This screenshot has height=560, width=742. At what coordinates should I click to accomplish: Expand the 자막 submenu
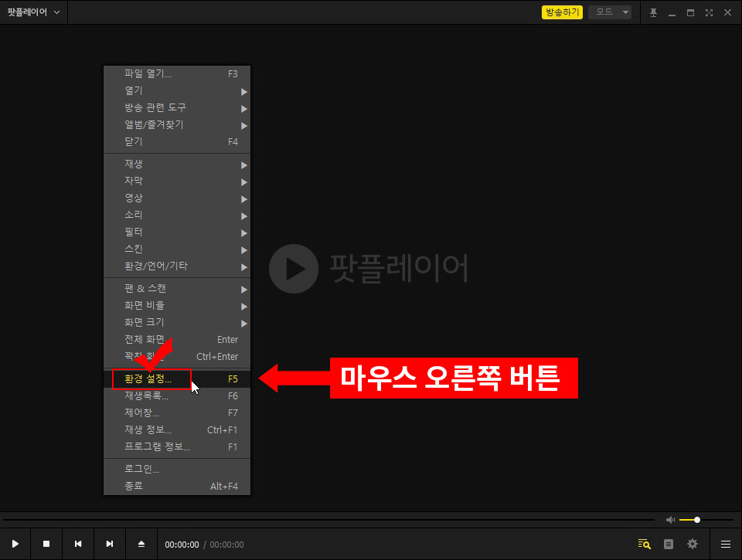click(x=177, y=182)
